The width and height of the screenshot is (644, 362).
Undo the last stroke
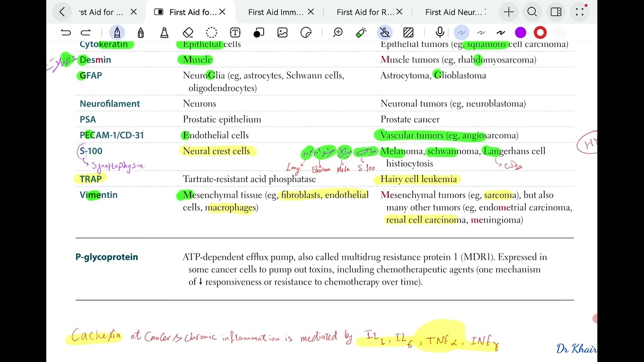(x=65, y=33)
